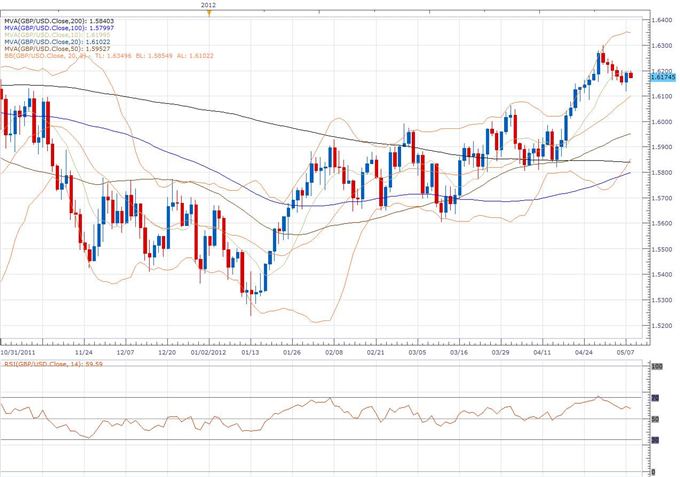Click the 04/24 date axis label
The width and height of the screenshot is (680, 477).
pyautogui.click(x=584, y=353)
